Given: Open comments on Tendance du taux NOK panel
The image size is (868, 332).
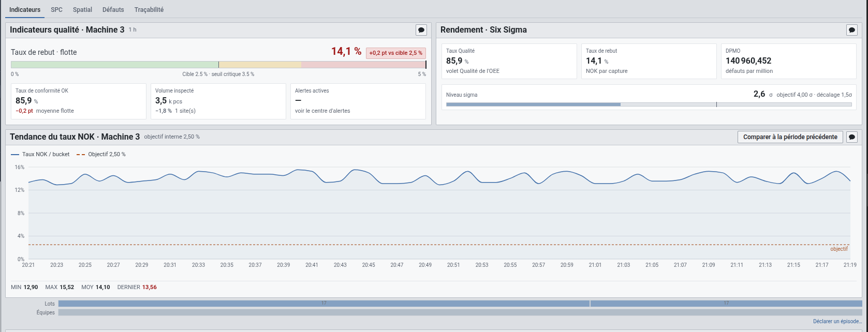Looking at the screenshot, I should pos(852,137).
